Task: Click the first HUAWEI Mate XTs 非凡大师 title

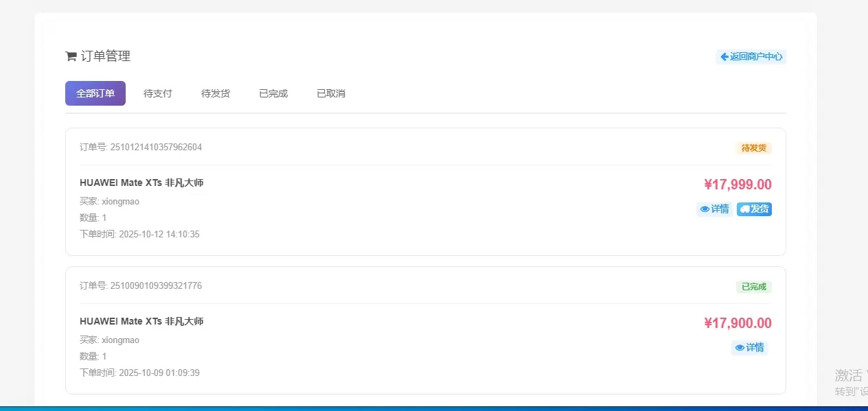Action: (141, 183)
